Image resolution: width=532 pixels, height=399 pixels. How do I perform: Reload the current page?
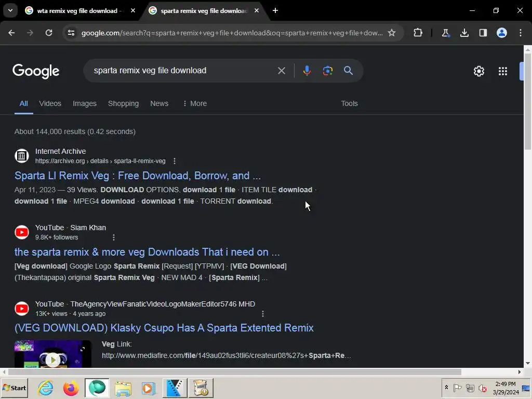click(x=49, y=33)
